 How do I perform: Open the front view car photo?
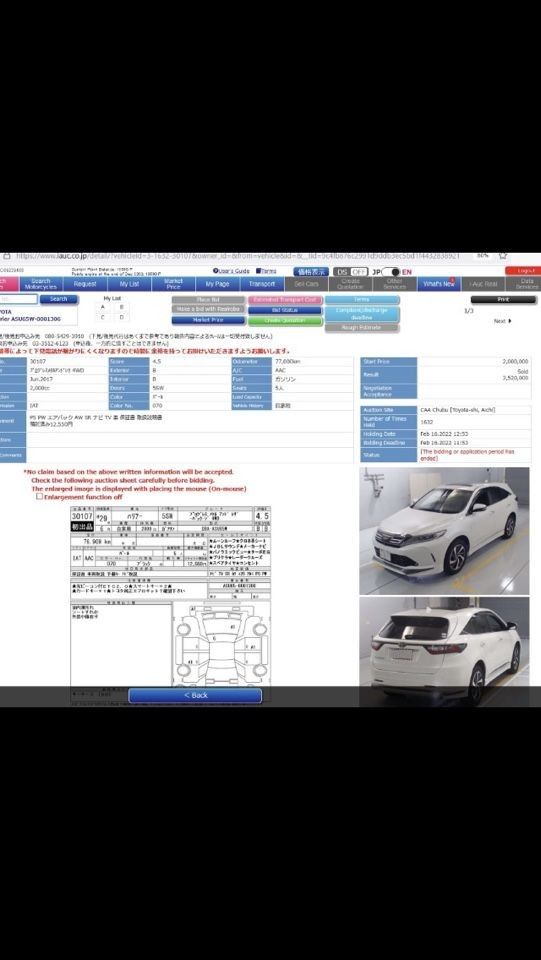coord(444,531)
